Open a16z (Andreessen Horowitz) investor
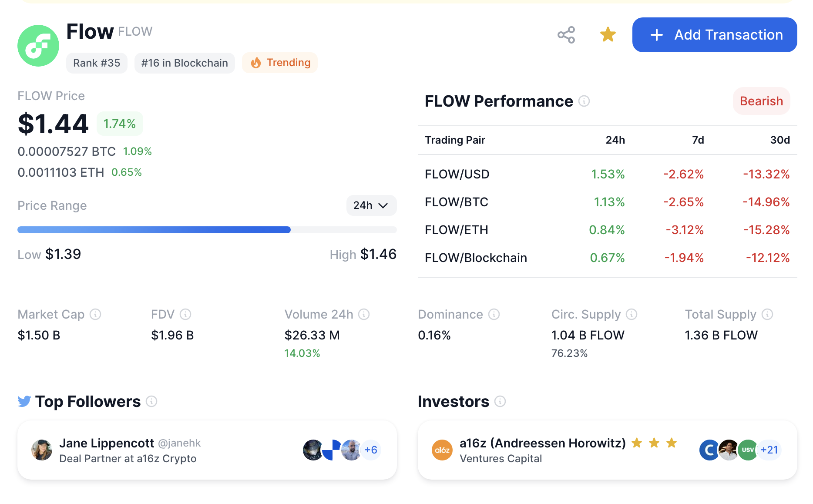The height and width of the screenshot is (504, 813). pos(543,443)
